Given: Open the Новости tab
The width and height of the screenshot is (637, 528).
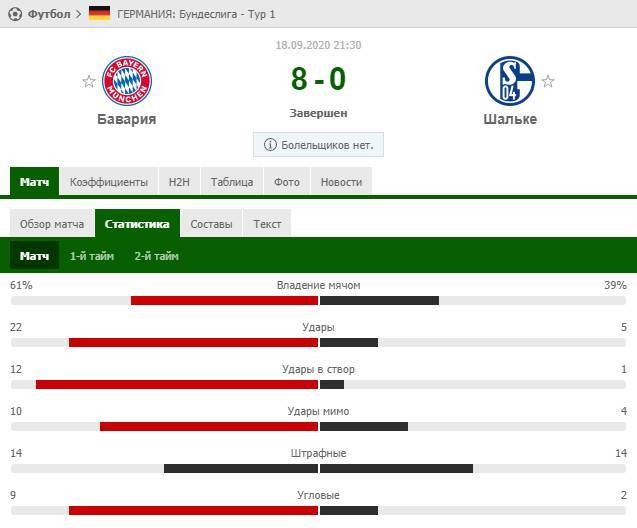Looking at the screenshot, I should pyautogui.click(x=342, y=182).
